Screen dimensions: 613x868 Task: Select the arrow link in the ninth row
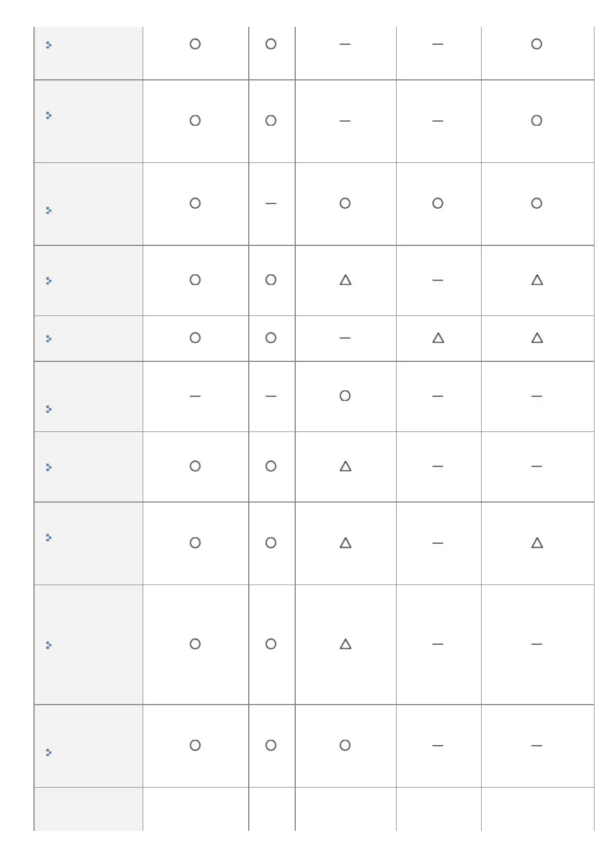pos(49,645)
